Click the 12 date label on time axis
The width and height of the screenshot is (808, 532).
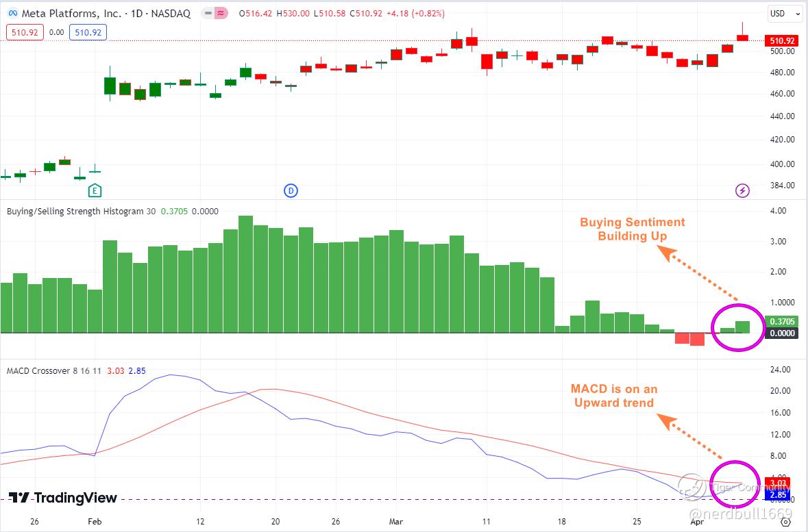point(200,522)
